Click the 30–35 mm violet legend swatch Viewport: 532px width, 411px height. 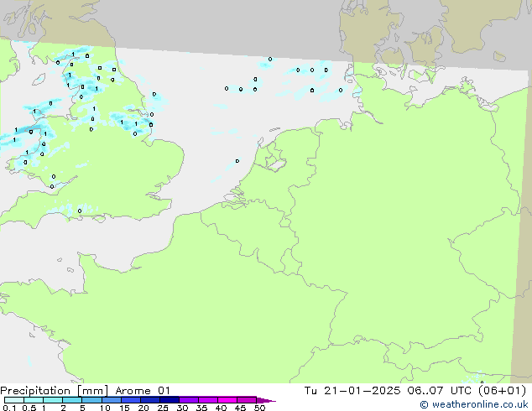coord(189,400)
